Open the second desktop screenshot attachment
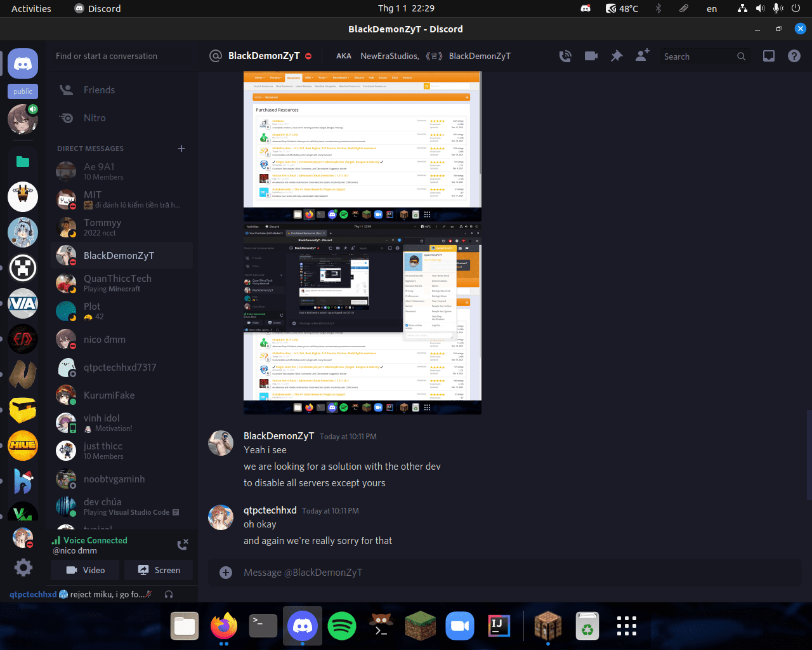Viewport: 812px width, 650px height. (362, 319)
